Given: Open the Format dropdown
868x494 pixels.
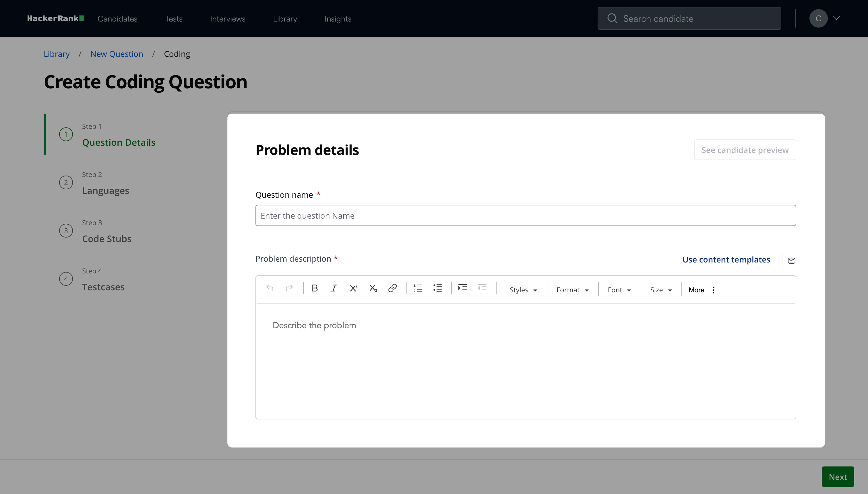Looking at the screenshot, I should click(572, 290).
